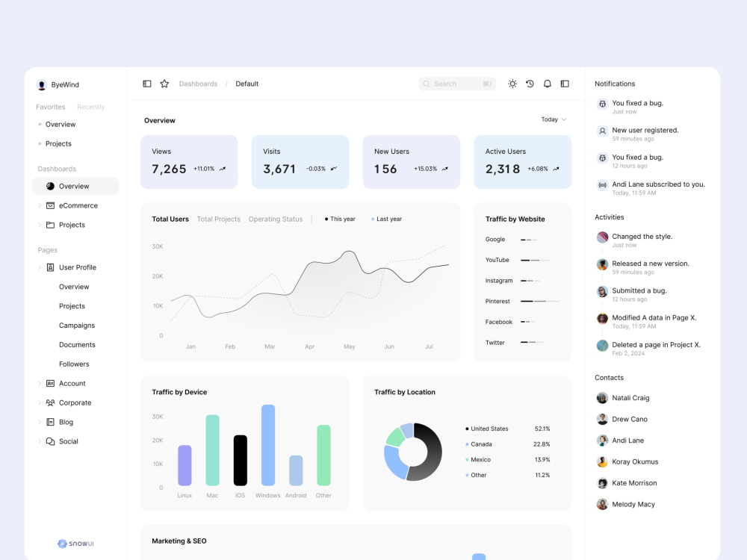Screen dimensions: 747x560
Task: Open the Dashboards breadcrumb
Action: tap(198, 84)
